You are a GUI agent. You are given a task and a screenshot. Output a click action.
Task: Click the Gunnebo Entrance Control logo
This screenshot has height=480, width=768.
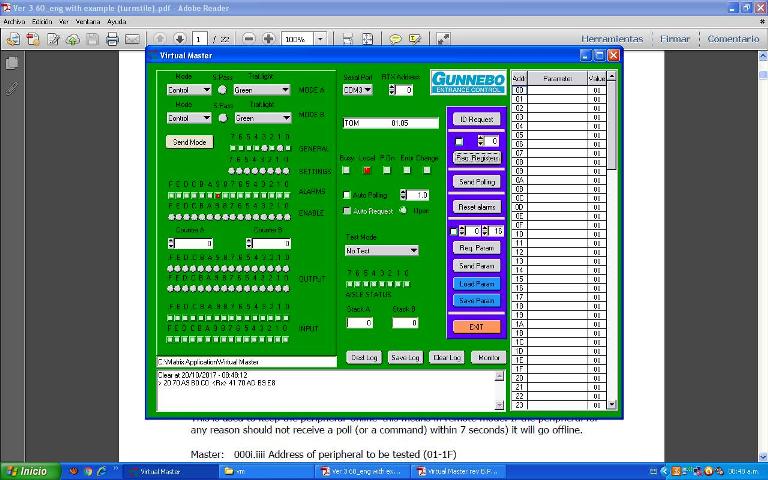[468, 82]
